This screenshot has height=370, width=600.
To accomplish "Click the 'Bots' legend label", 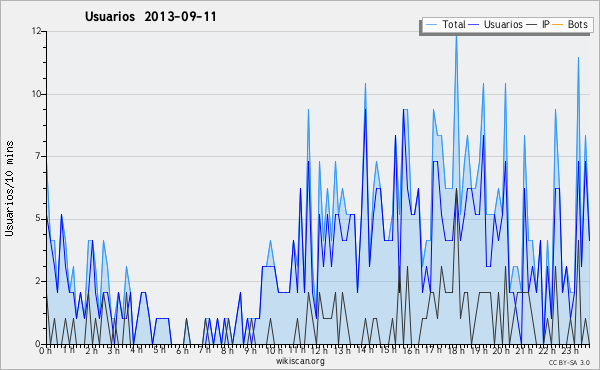I will click(577, 24).
